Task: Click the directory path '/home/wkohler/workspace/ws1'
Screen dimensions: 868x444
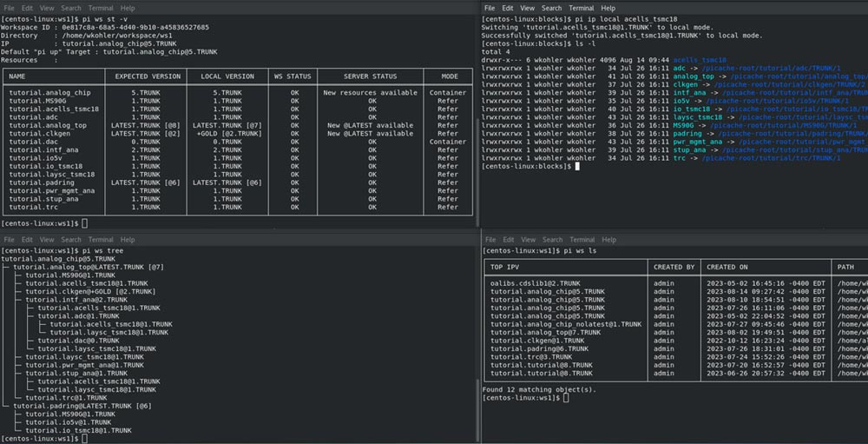Action: (117, 36)
